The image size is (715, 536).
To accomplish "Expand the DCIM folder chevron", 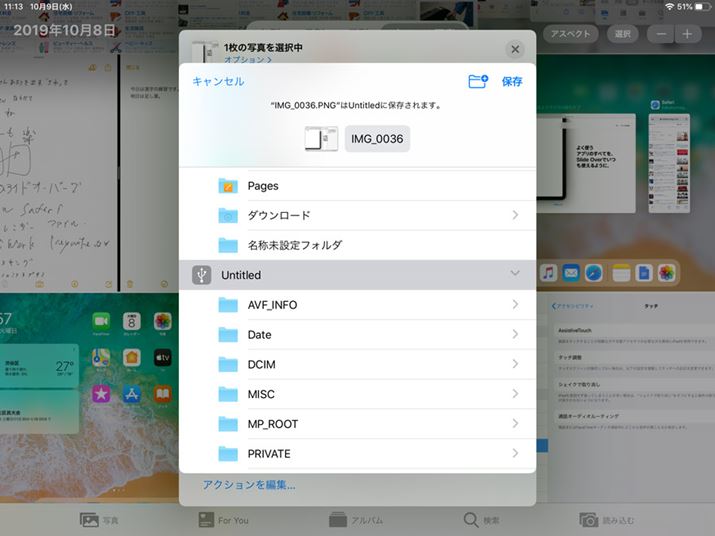I will coord(515,365).
